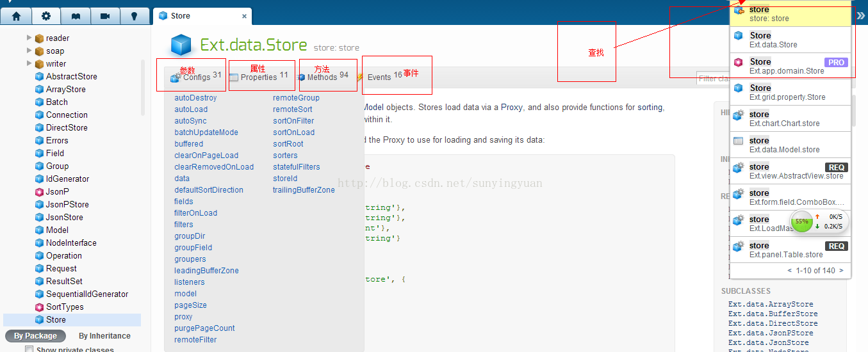Open the Properties members dropdown
868x352 pixels.
tap(259, 77)
